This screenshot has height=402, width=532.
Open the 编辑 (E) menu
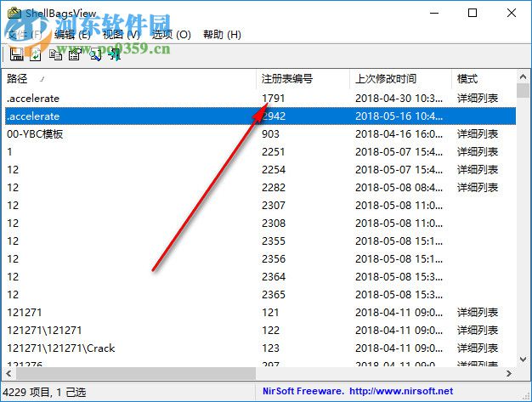tap(72, 34)
